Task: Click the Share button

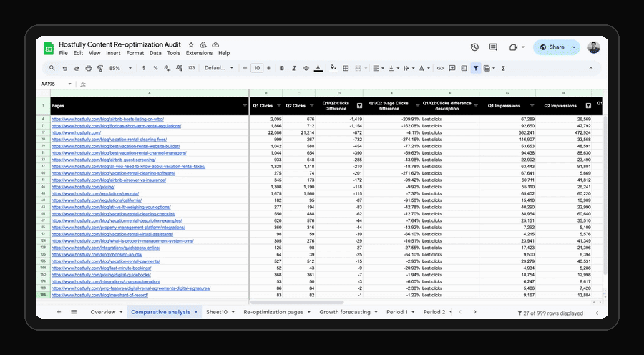Action: click(552, 47)
